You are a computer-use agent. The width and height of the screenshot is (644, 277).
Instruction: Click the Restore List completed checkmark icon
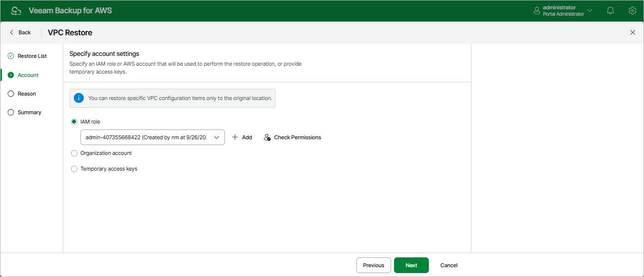pos(11,56)
